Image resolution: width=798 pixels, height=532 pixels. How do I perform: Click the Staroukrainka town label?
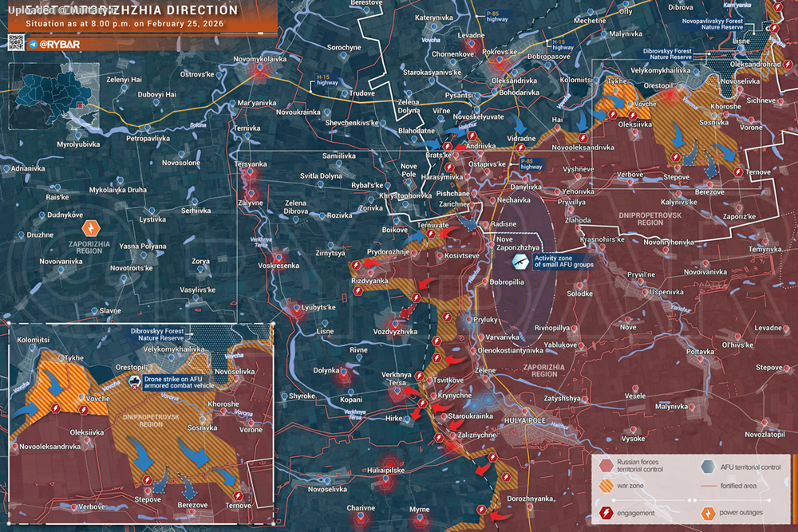(470, 416)
